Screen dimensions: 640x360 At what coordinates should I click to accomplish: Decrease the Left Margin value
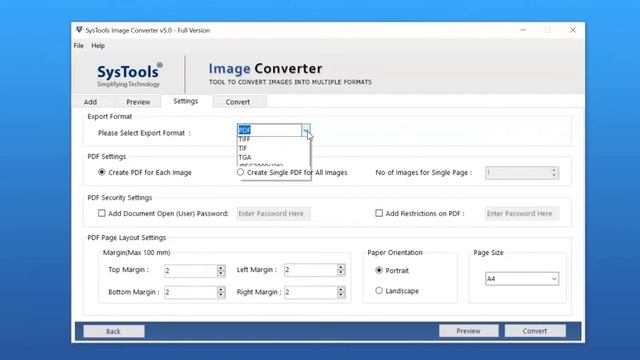pyautogui.click(x=341, y=273)
